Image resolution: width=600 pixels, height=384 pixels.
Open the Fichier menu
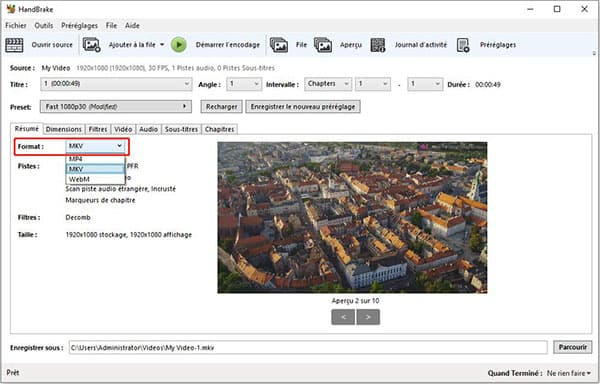point(16,26)
